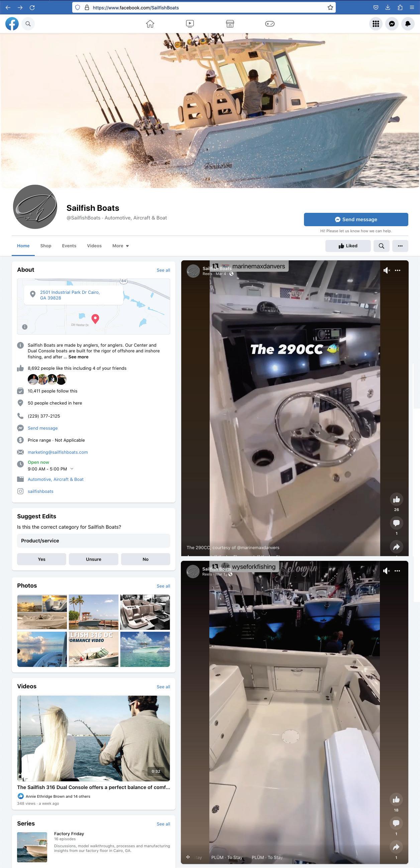Open Automotive, Aircraft & Boat category link
Image resolution: width=420 pixels, height=868 pixels.
coord(56,480)
